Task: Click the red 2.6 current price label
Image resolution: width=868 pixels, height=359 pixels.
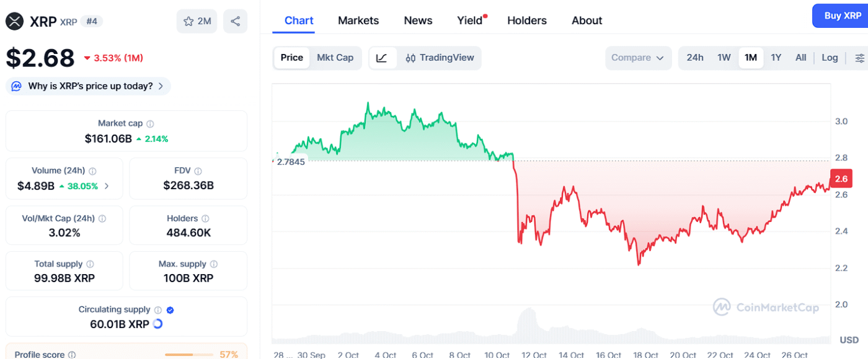Action: (x=841, y=179)
